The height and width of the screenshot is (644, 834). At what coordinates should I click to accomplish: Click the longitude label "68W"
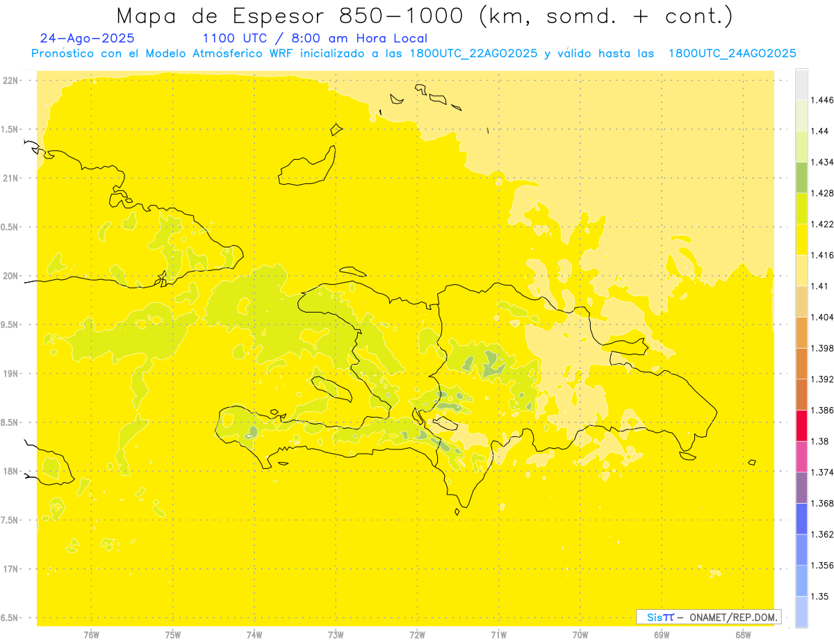tap(743, 635)
